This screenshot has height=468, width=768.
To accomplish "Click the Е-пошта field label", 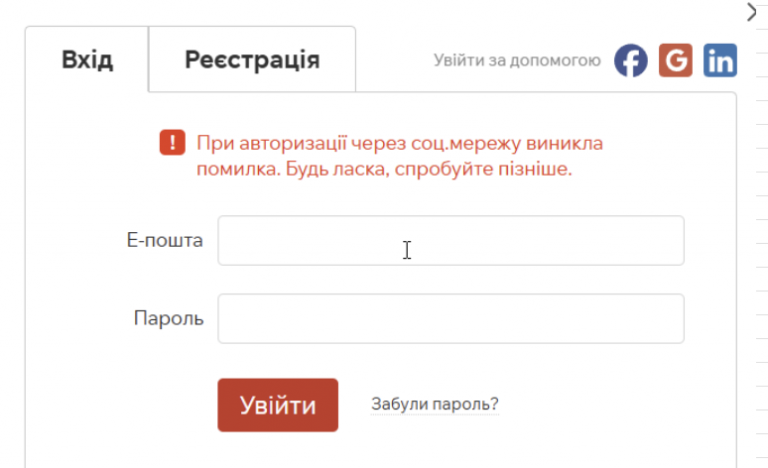I will click(165, 241).
